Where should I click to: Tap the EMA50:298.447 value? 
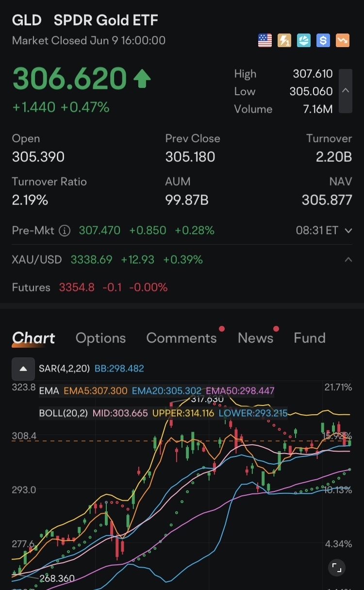click(x=240, y=390)
